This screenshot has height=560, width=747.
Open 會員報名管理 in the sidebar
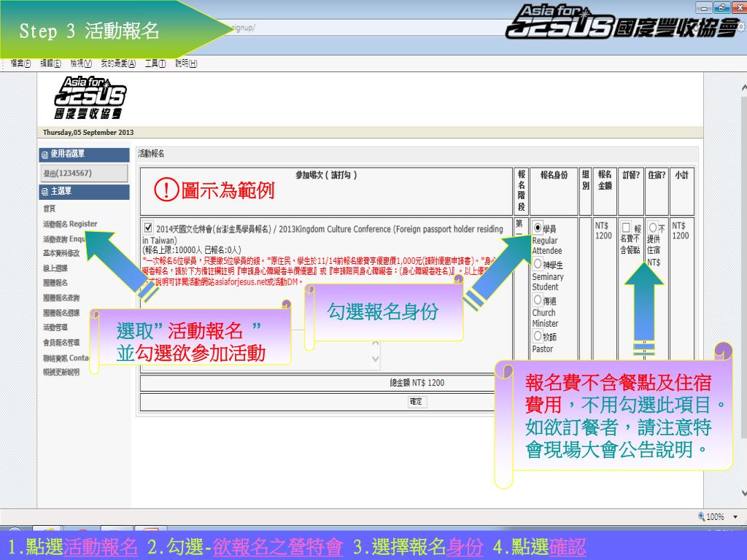pyautogui.click(x=61, y=343)
